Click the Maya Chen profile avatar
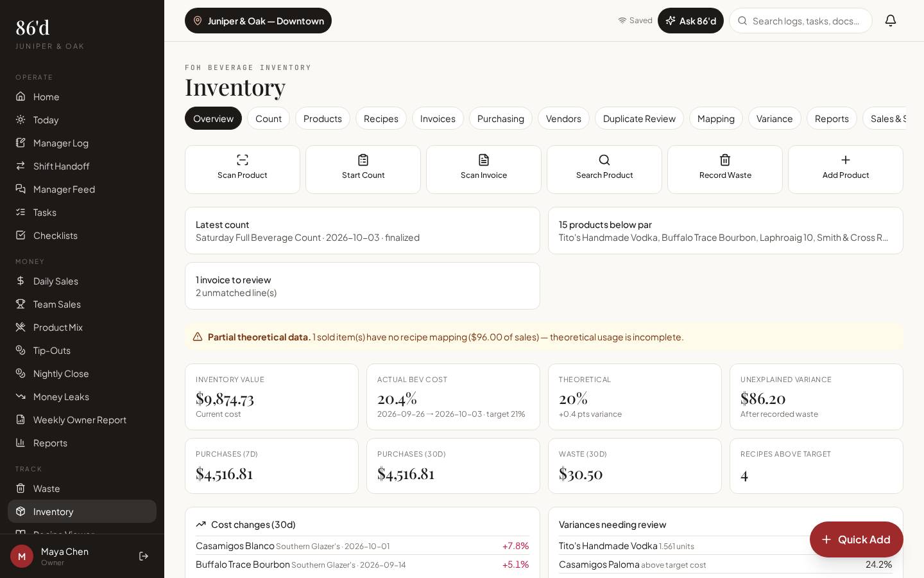924x578 pixels. tap(22, 556)
